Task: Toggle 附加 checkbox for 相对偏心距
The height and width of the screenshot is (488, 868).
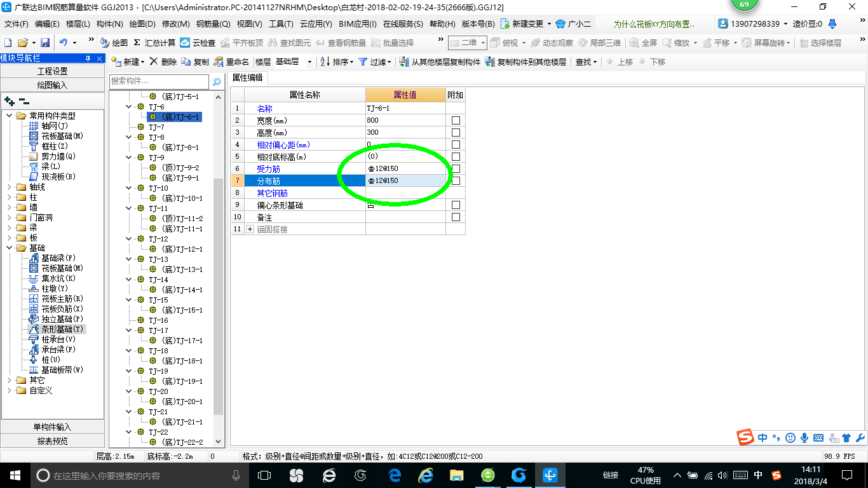Action: [x=456, y=145]
